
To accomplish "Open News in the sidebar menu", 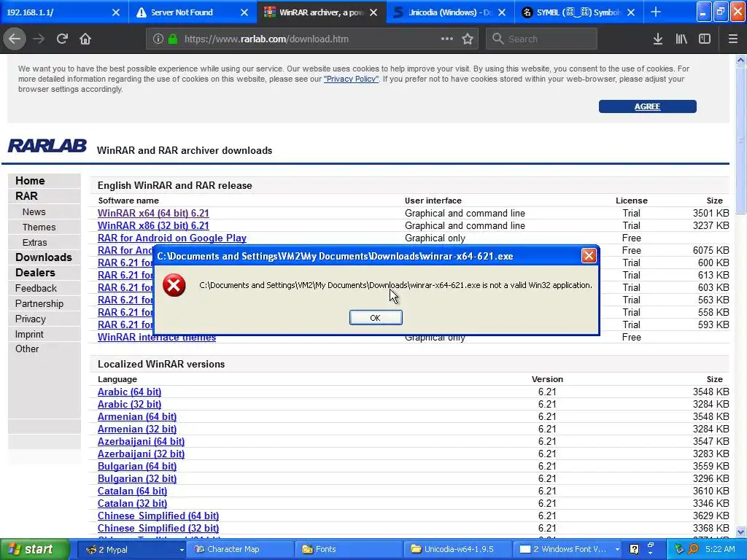I will tap(34, 212).
